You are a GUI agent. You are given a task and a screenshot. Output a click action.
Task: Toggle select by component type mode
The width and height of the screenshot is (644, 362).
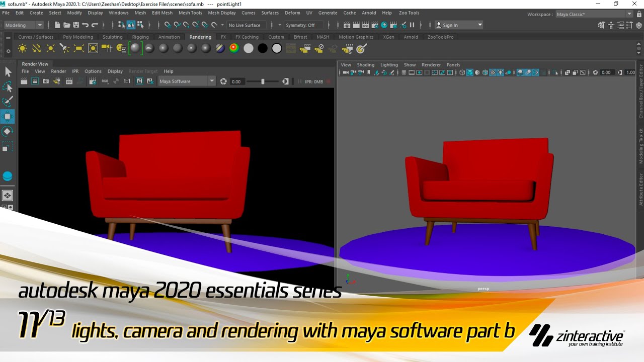coord(140,25)
